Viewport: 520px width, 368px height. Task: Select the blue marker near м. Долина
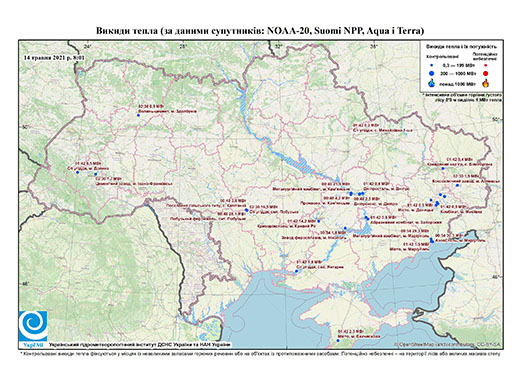click(x=77, y=172)
